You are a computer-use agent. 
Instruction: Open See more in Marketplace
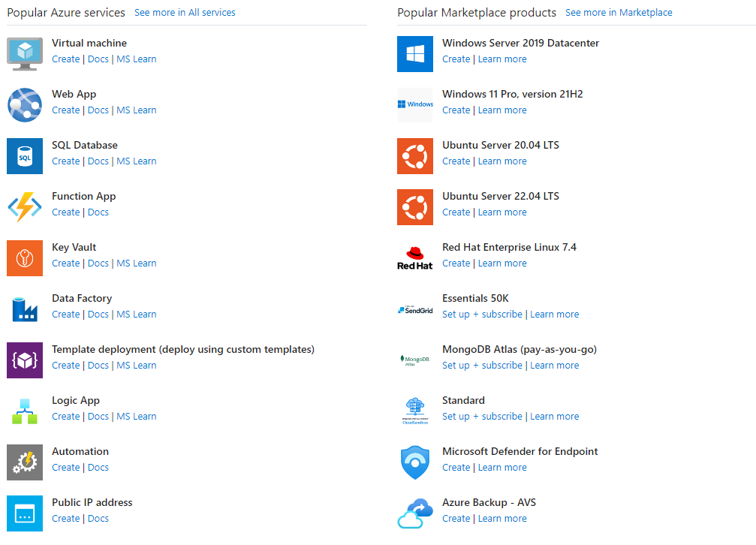(x=619, y=13)
